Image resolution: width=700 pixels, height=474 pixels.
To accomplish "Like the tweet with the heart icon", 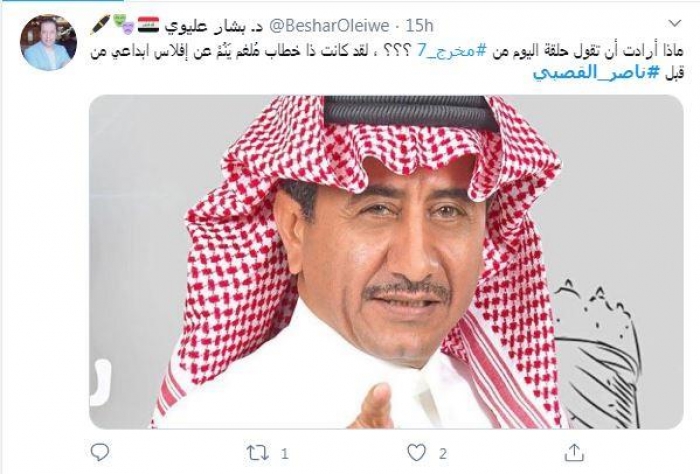I will (x=416, y=453).
